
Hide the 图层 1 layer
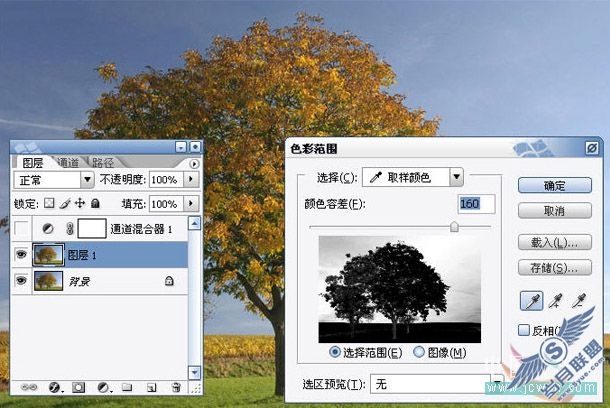pyautogui.click(x=21, y=255)
